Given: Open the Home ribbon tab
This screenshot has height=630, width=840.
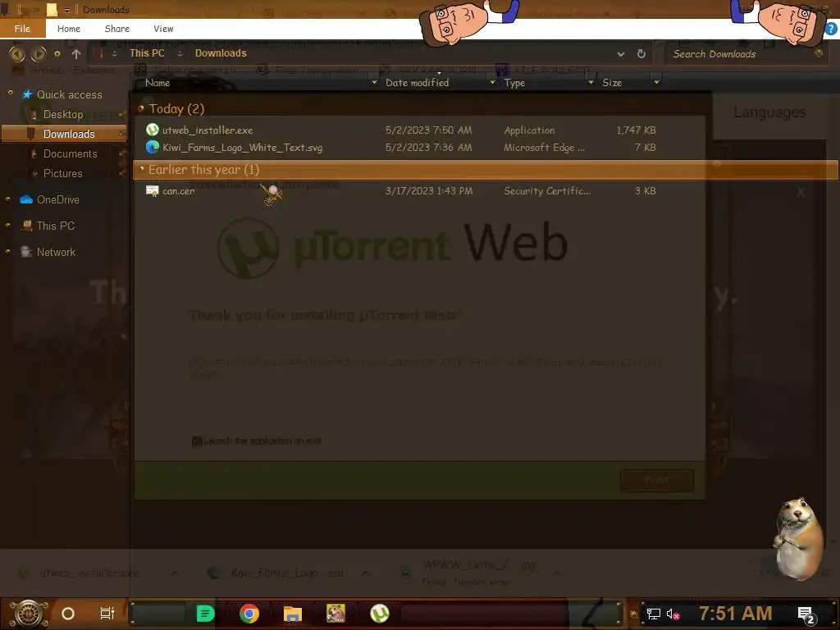Looking at the screenshot, I should coord(69,29).
